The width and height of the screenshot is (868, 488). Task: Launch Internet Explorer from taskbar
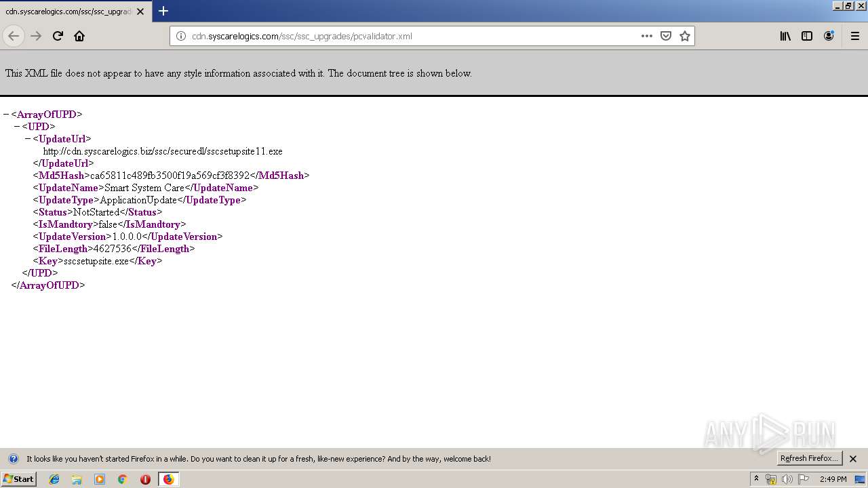pyautogui.click(x=54, y=479)
